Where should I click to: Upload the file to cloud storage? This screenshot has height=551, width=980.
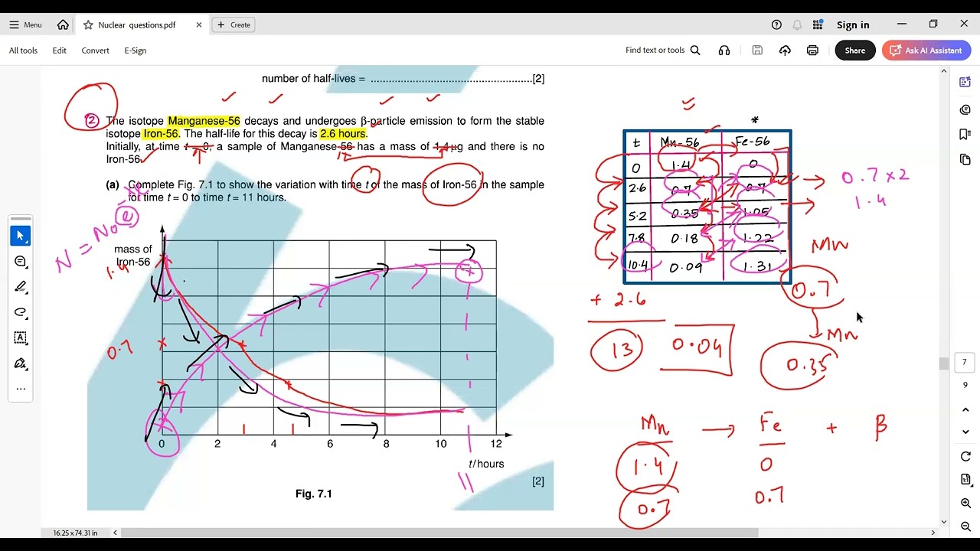[785, 51]
